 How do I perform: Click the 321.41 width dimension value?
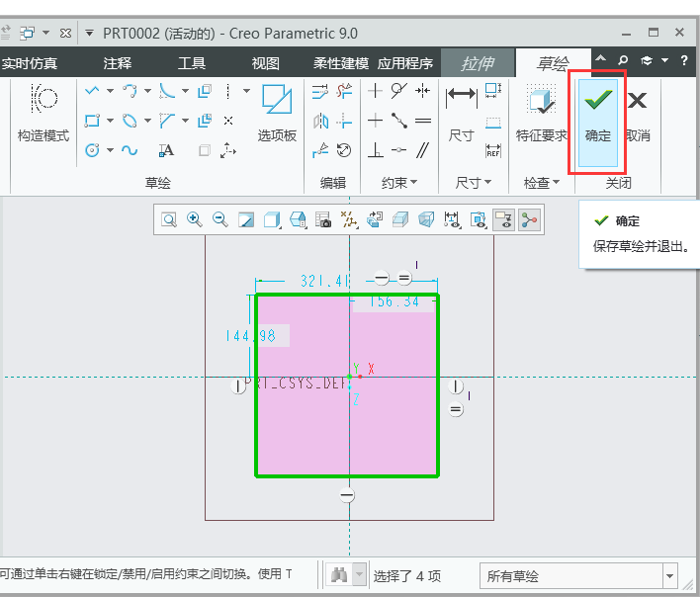[x=325, y=281]
